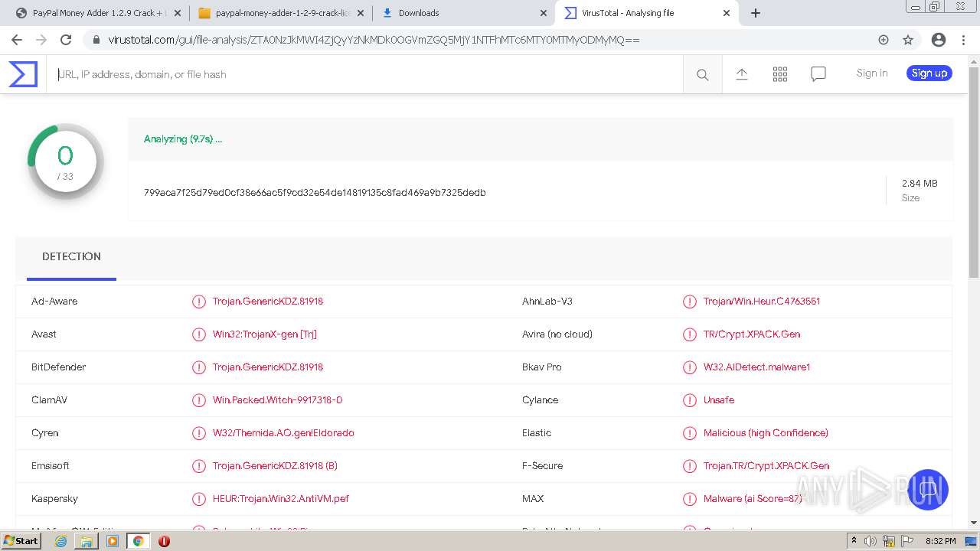Click the F-Secure engine name
980x551 pixels.
coord(542,466)
